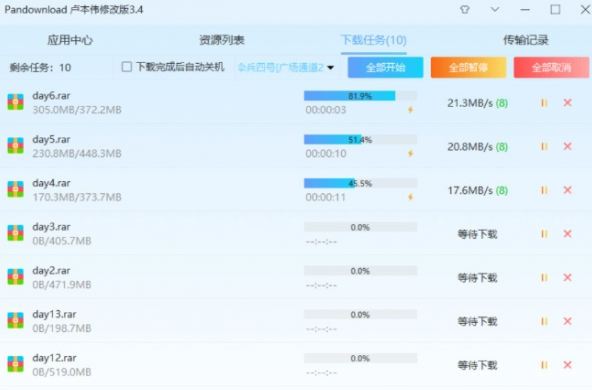
Task: Click the 0B/405.7MB size text
Action: (62, 241)
